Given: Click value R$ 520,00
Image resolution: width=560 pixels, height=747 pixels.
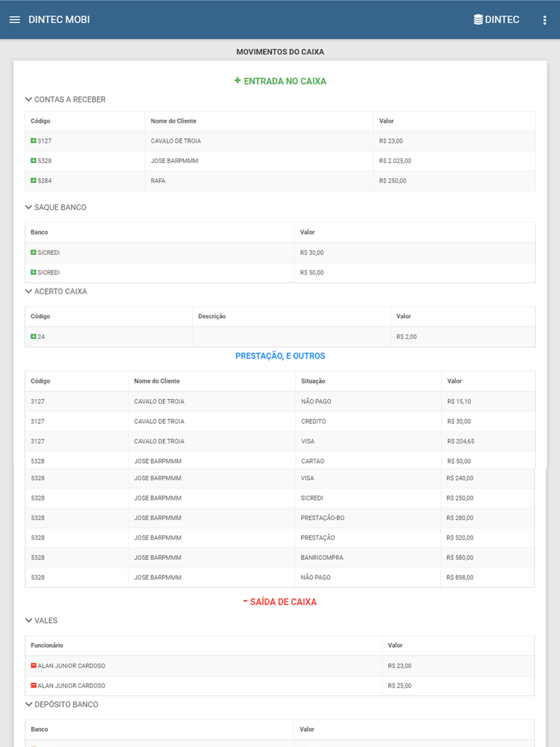Looking at the screenshot, I should [460, 538].
